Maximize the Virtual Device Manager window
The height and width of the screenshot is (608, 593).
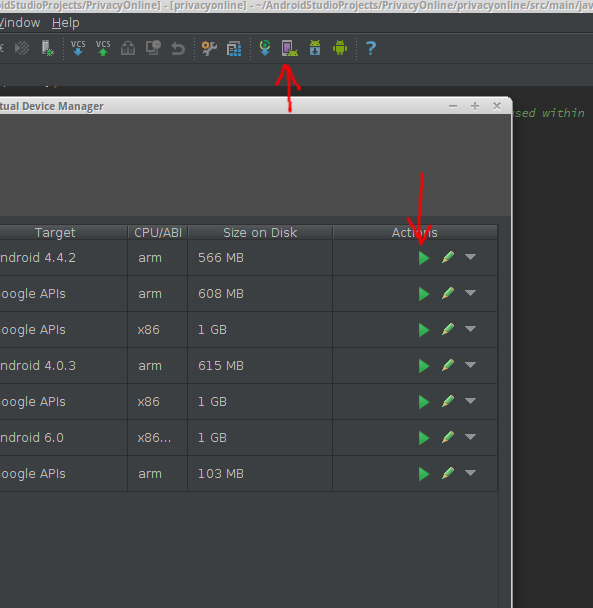pyautogui.click(x=475, y=106)
